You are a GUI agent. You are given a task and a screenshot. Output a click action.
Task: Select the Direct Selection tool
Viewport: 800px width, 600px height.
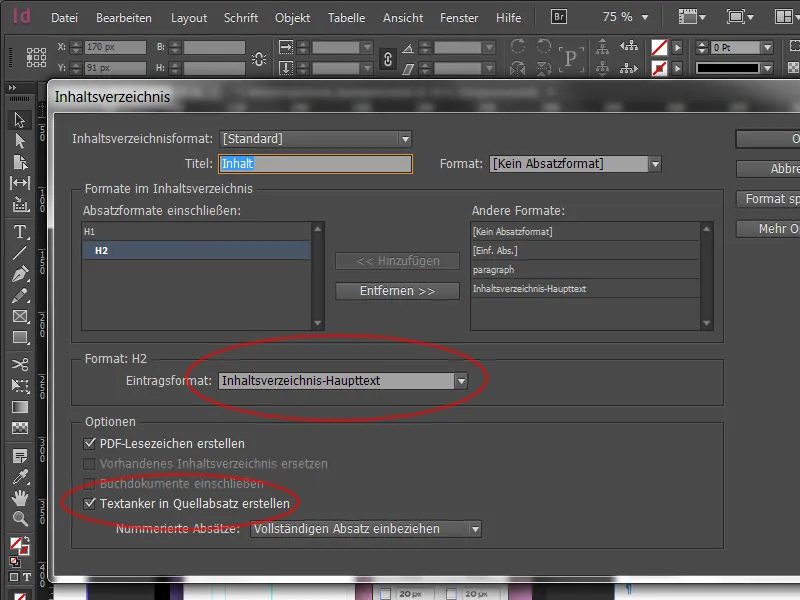click(20, 140)
